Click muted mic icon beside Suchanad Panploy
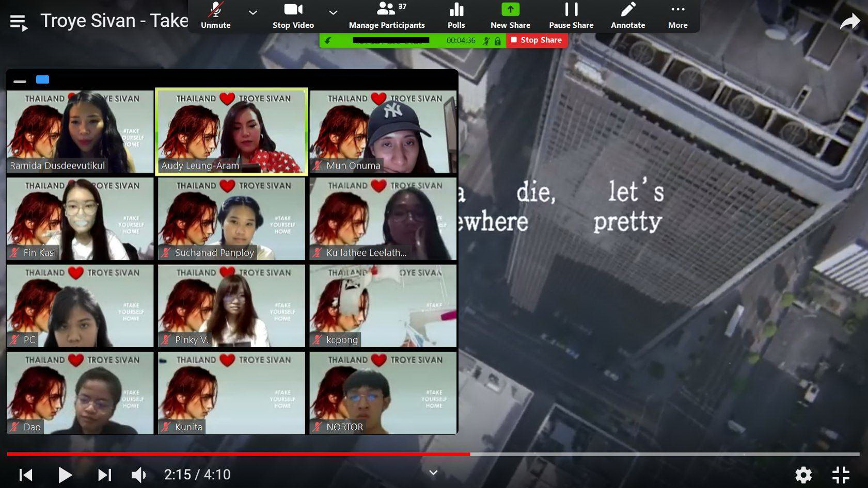This screenshot has width=868, height=488. (x=166, y=253)
